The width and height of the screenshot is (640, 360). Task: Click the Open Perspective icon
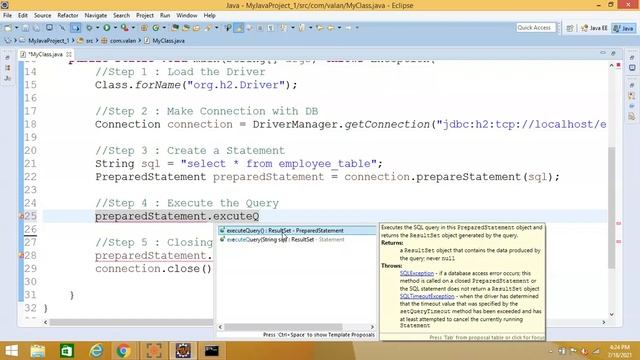pos(570,28)
